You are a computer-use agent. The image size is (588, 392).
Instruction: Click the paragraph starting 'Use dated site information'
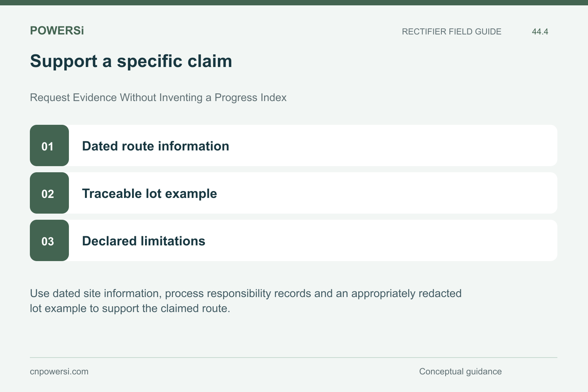pos(246,301)
